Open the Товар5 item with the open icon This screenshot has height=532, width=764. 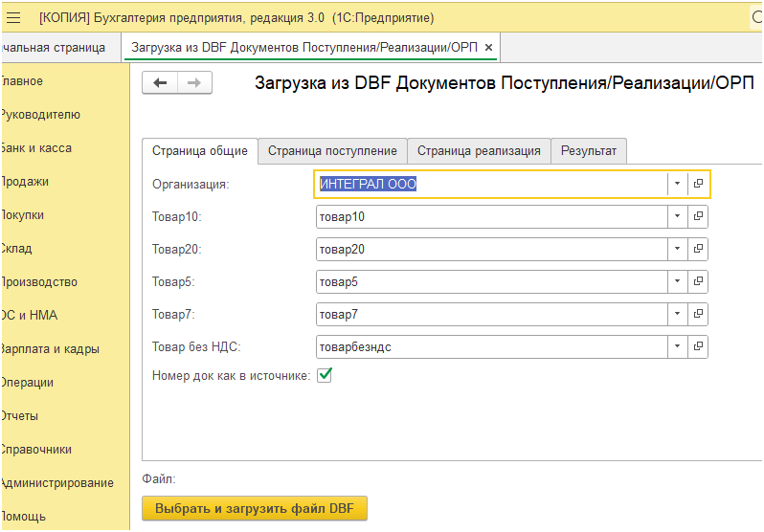[x=698, y=281]
